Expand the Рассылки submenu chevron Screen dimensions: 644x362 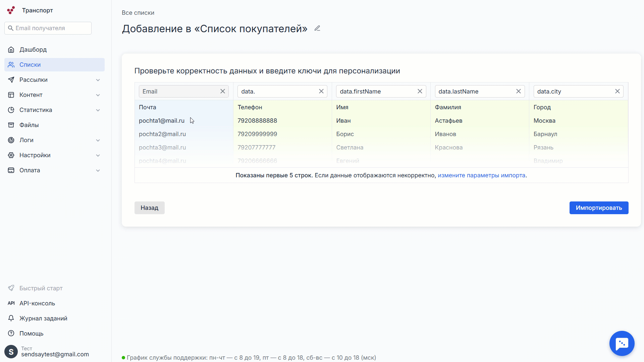tap(98, 80)
